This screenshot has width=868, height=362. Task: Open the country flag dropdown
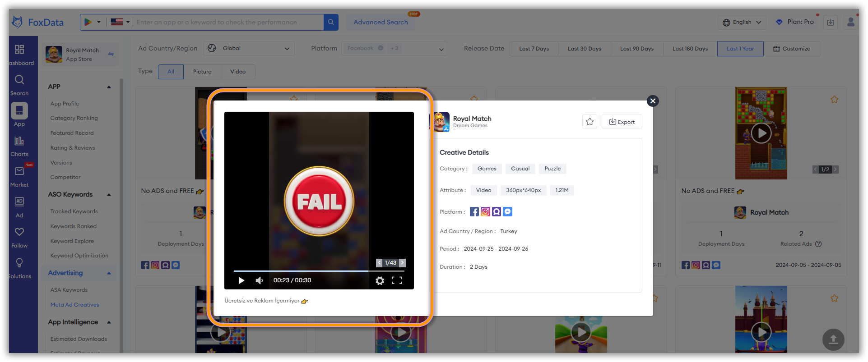[120, 22]
